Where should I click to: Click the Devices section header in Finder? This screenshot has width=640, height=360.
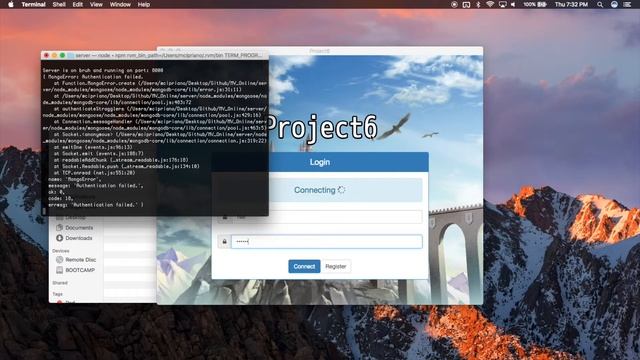61,251
